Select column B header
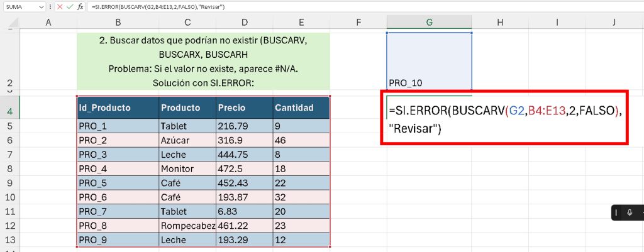The image size is (644, 252). [x=118, y=23]
